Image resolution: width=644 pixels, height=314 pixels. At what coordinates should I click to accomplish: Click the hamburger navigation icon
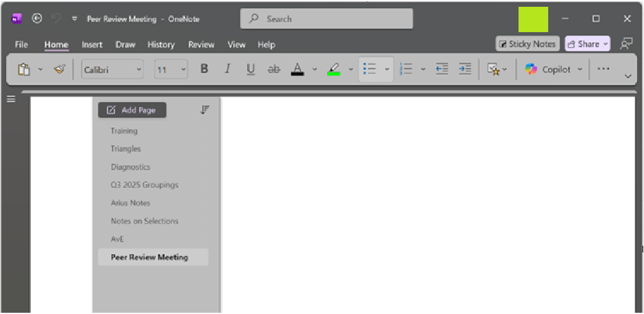[x=11, y=99]
